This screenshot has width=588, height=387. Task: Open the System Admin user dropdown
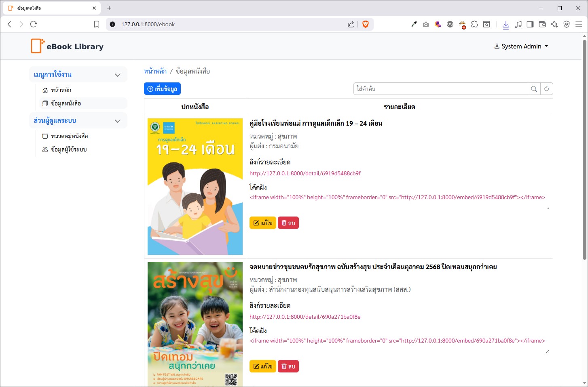pyautogui.click(x=521, y=46)
